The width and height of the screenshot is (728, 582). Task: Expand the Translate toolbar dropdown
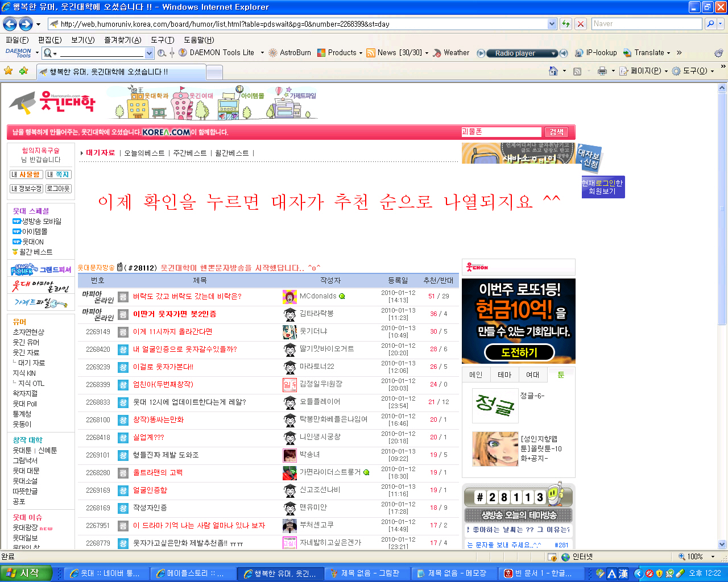tap(668, 53)
